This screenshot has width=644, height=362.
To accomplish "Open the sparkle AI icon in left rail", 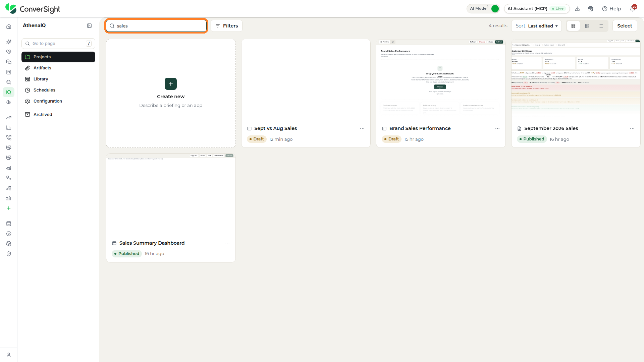I will (x=9, y=42).
